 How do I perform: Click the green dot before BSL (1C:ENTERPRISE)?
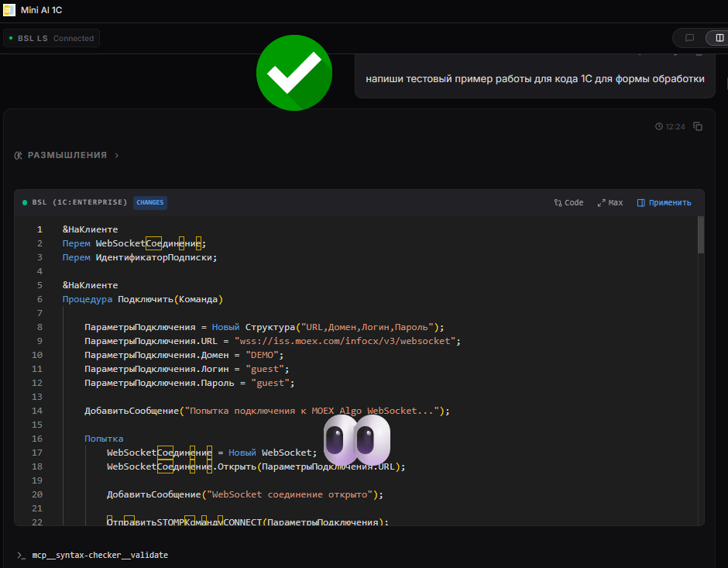click(25, 202)
